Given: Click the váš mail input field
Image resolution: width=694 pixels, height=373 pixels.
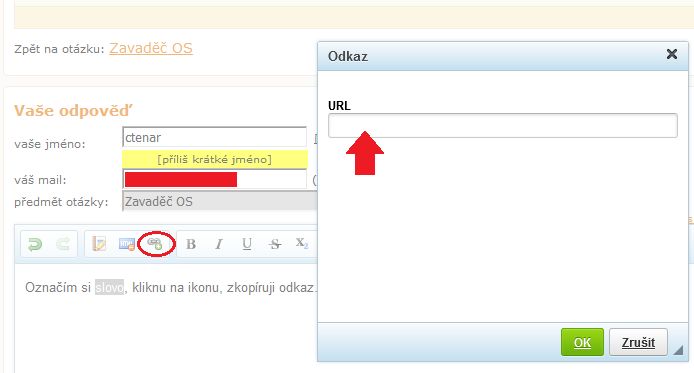Looking at the screenshot, I should click(214, 180).
